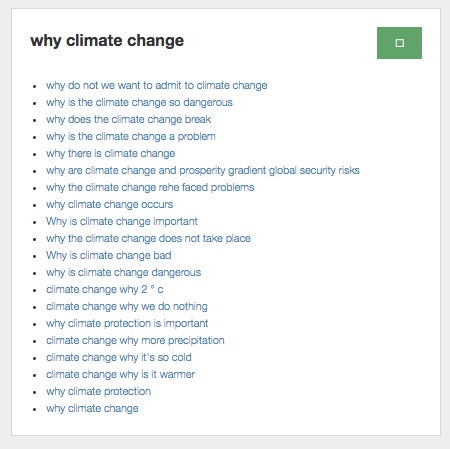Open the 'prosperity gradient global security risks' link

coord(203,170)
